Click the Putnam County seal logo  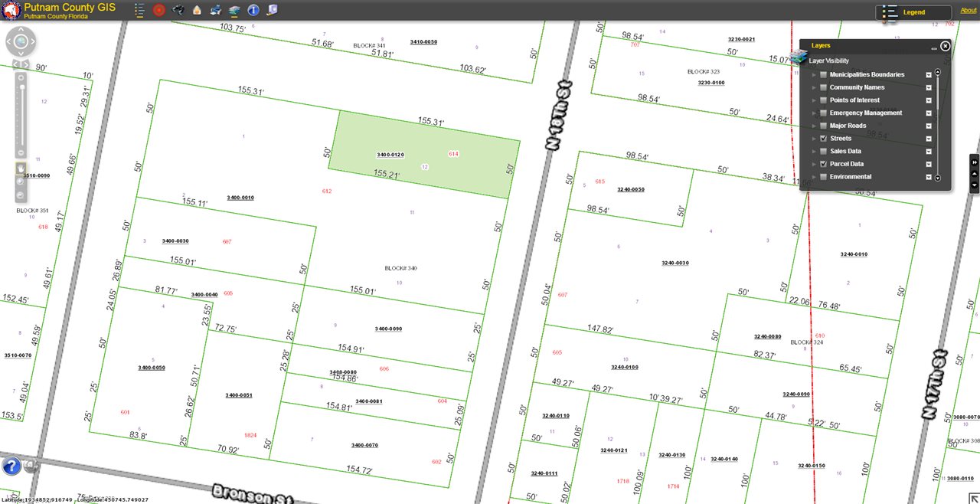tap(11, 10)
